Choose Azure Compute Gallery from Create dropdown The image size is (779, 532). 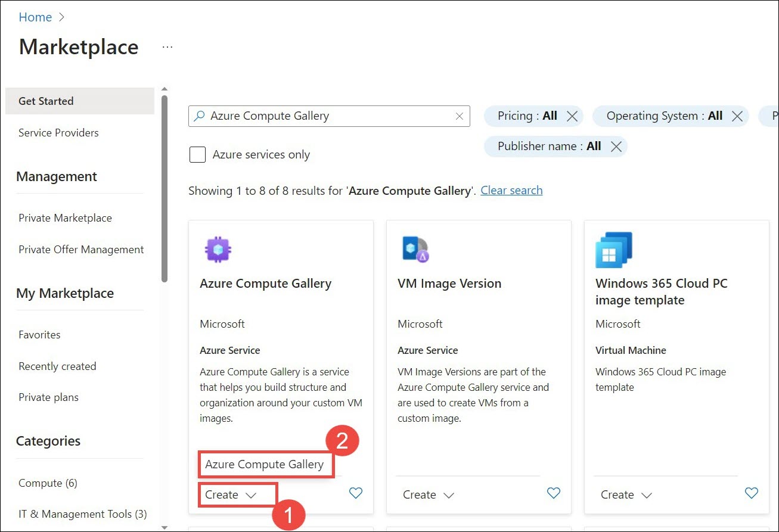click(x=265, y=465)
